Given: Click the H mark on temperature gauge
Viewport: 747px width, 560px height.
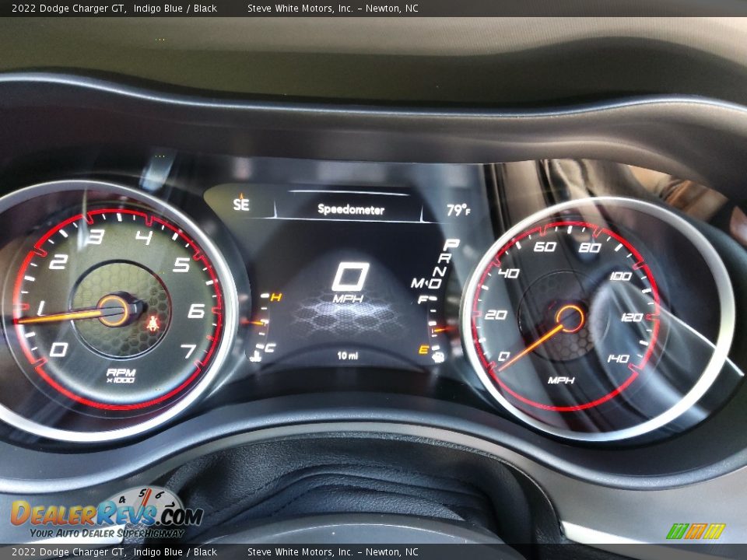Looking at the screenshot, I should (275, 298).
